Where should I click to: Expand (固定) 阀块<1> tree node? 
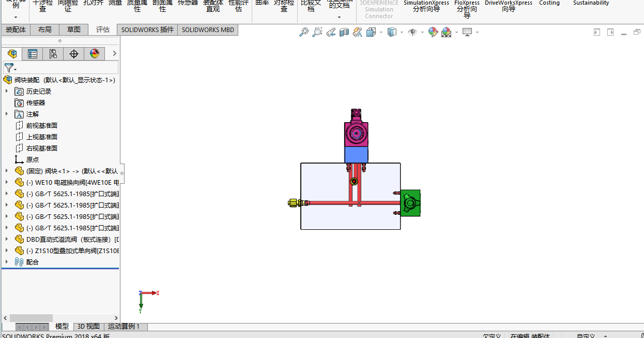click(x=7, y=171)
